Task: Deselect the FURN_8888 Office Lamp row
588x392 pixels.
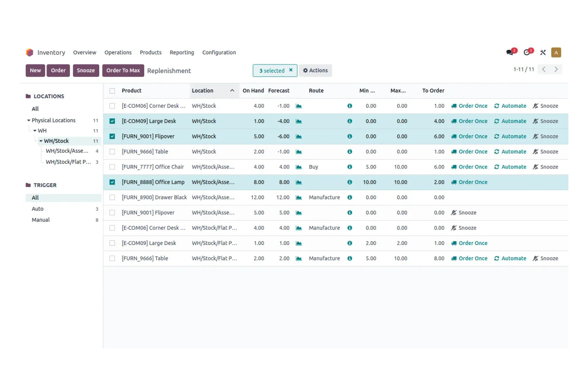Action: pyautogui.click(x=112, y=182)
